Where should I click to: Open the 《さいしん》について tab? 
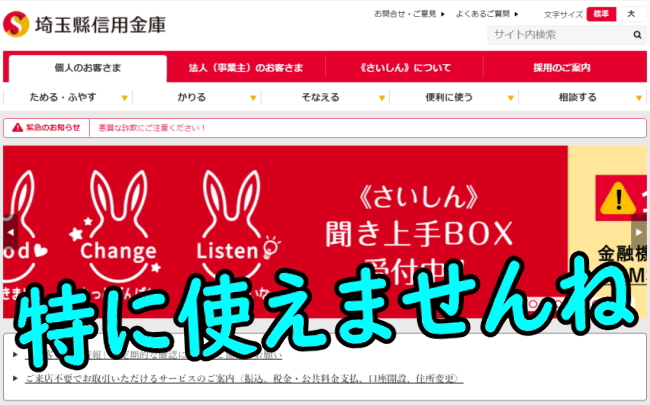(405, 68)
